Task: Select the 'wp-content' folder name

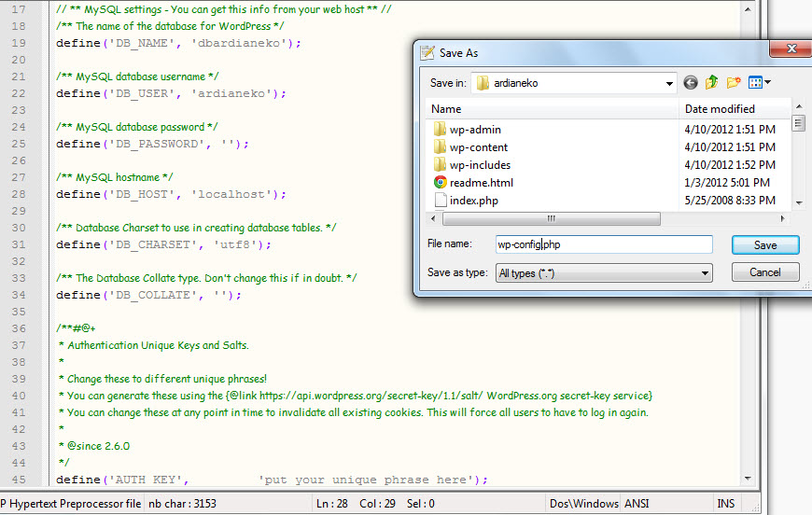Action: [479, 147]
